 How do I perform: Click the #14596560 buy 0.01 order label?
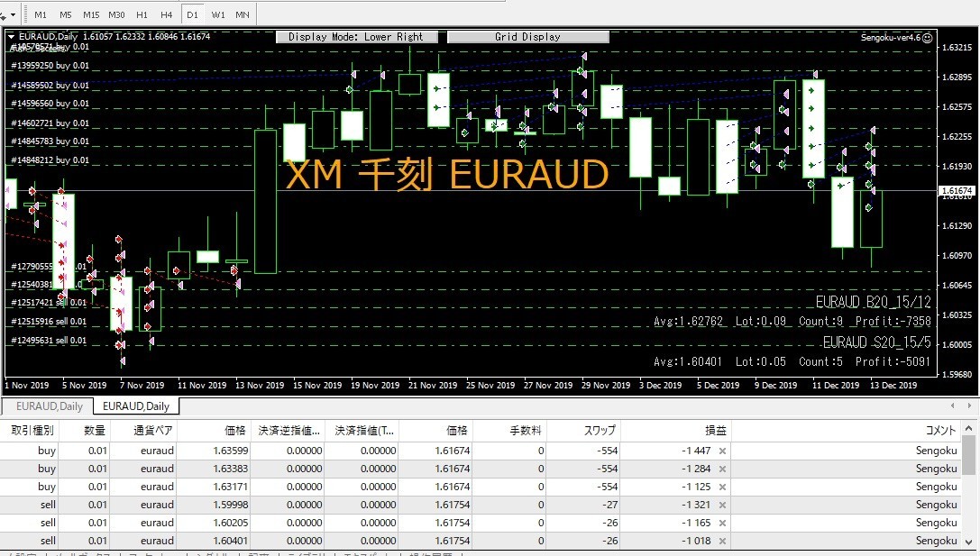coord(50,104)
